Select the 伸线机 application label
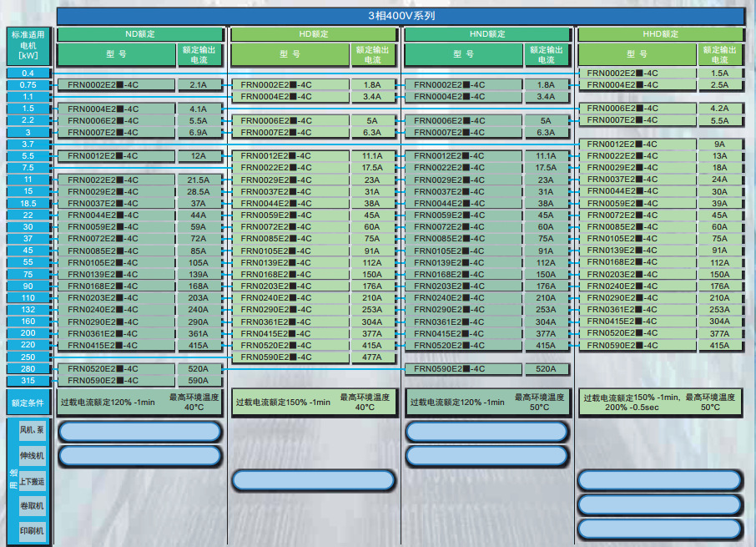 click(33, 456)
